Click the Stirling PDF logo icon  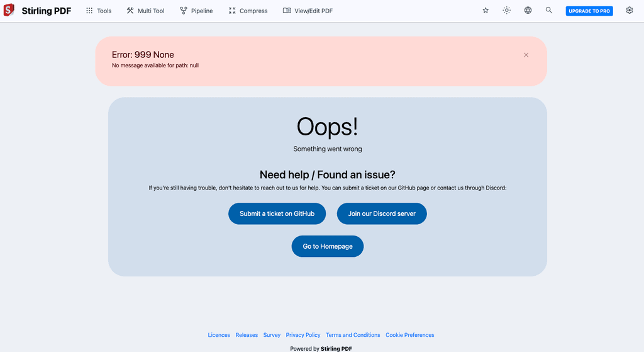pyautogui.click(x=9, y=11)
